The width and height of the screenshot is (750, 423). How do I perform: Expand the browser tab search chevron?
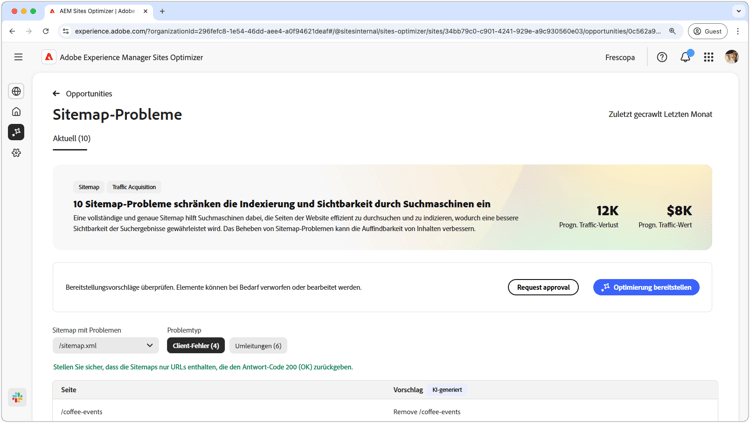pyautogui.click(x=738, y=11)
